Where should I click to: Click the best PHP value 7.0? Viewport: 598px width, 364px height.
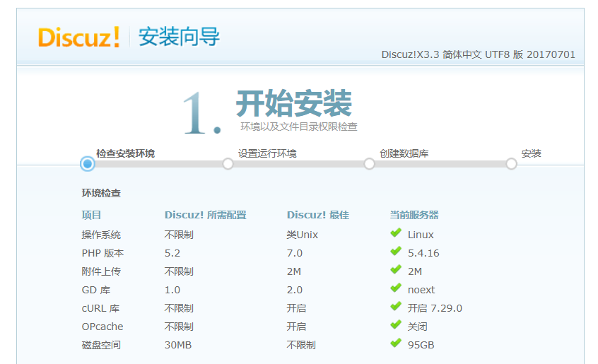pyautogui.click(x=295, y=253)
